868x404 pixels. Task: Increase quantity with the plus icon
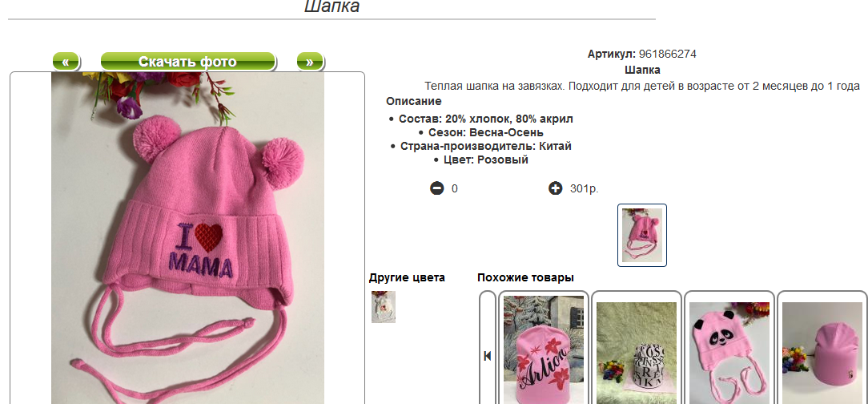(x=555, y=188)
